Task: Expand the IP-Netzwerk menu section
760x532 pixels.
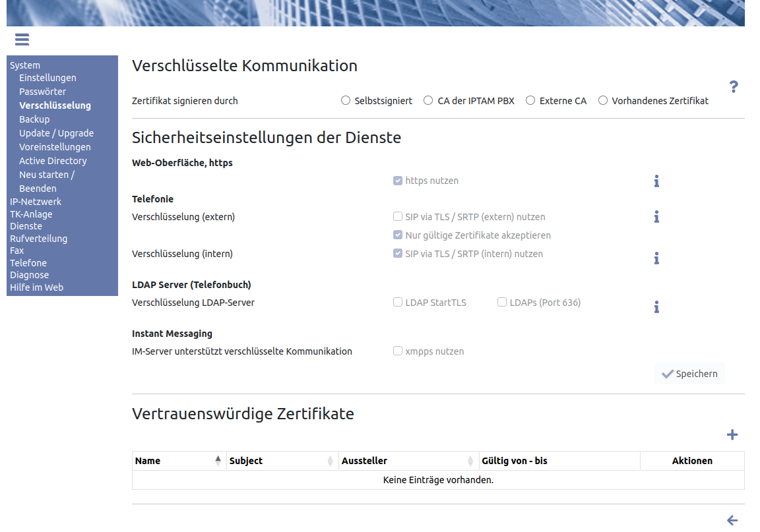Action: click(x=36, y=202)
